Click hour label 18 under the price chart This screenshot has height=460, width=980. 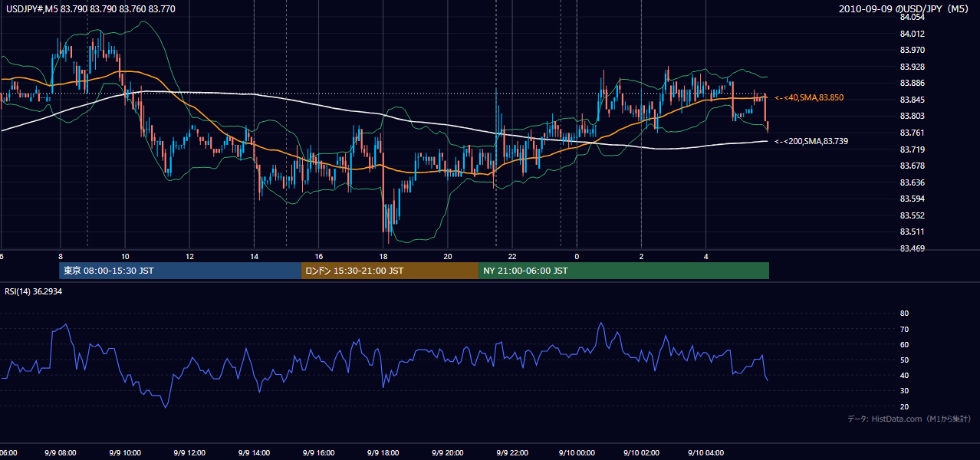[x=383, y=257]
